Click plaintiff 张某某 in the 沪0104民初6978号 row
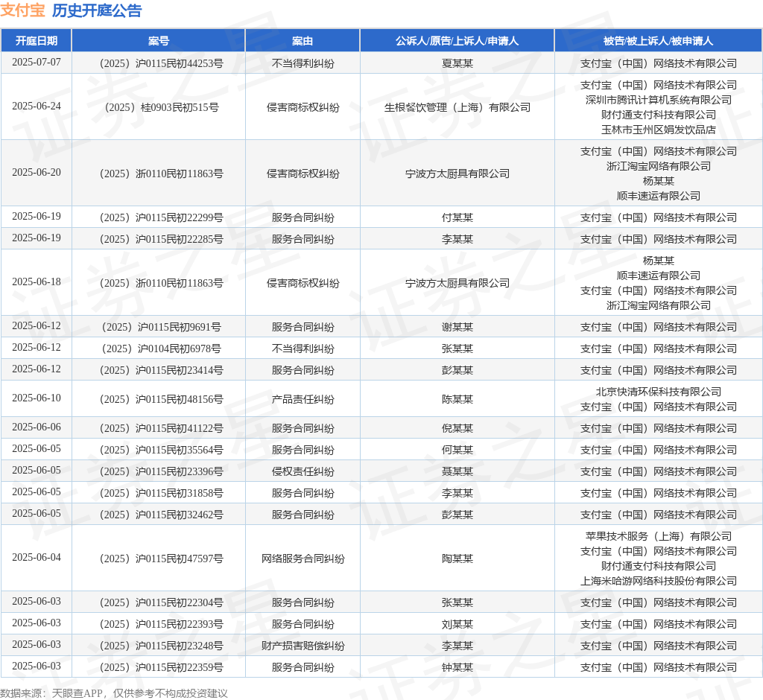 click(458, 349)
